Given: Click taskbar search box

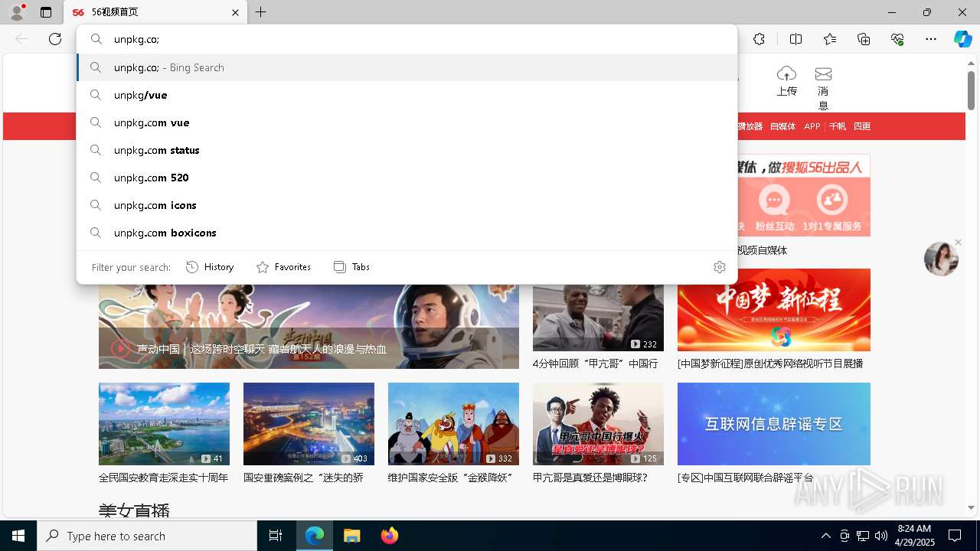Looking at the screenshot, I should 147,536.
